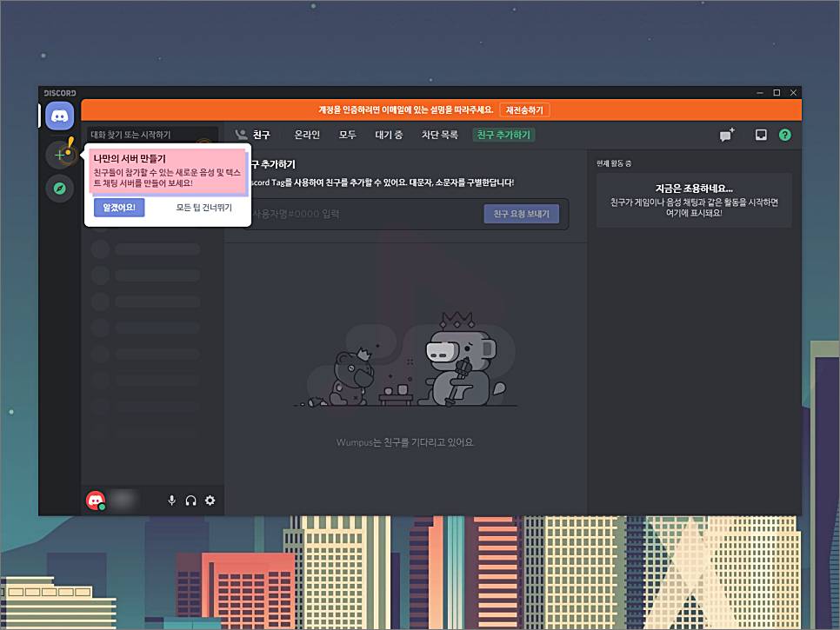Select the 모두 tab
The height and width of the screenshot is (630, 840).
pyautogui.click(x=347, y=135)
